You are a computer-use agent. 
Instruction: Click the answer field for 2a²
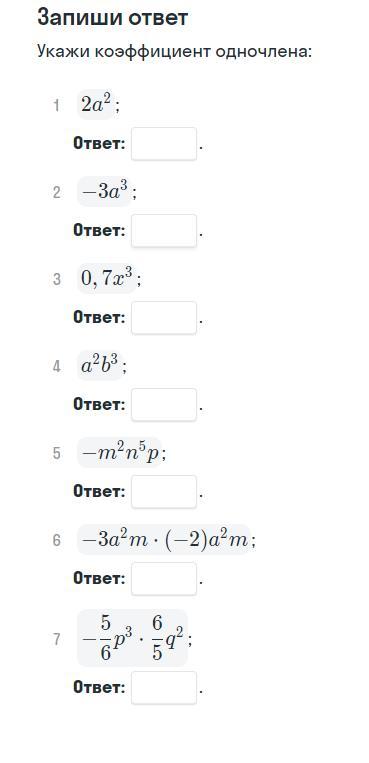(164, 144)
